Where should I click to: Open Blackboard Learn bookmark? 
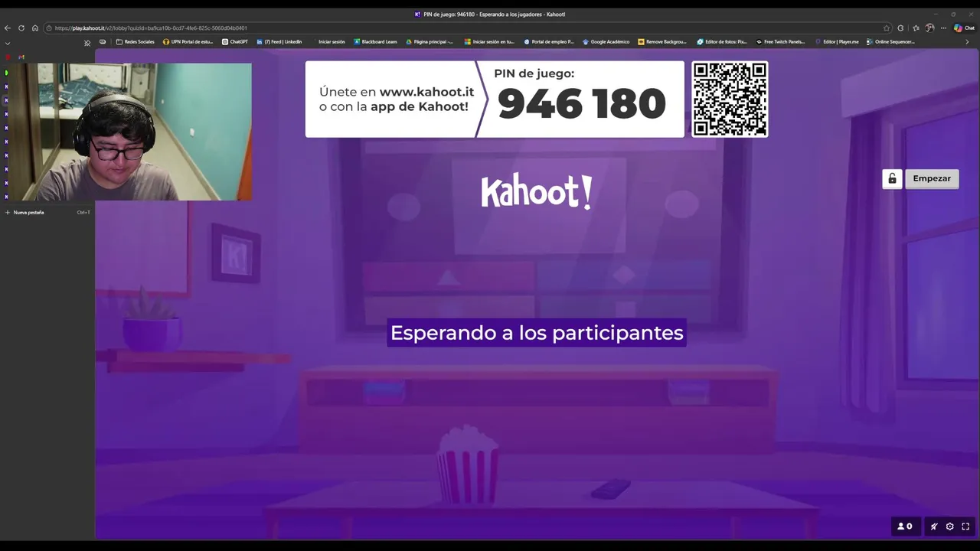[375, 42]
